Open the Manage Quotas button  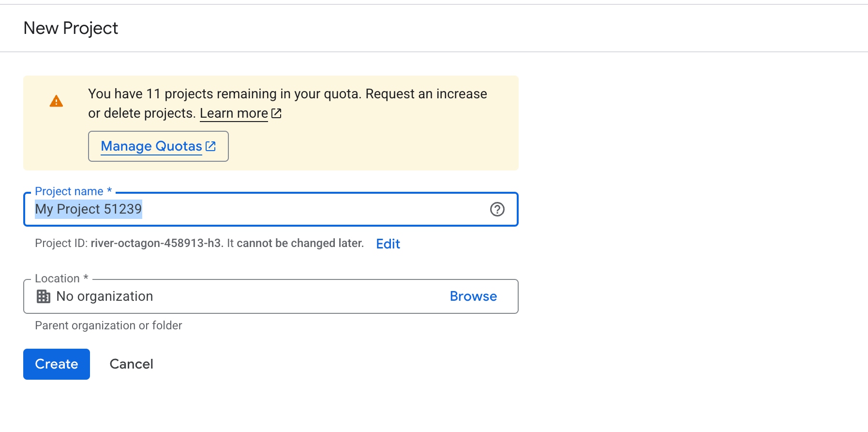158,146
